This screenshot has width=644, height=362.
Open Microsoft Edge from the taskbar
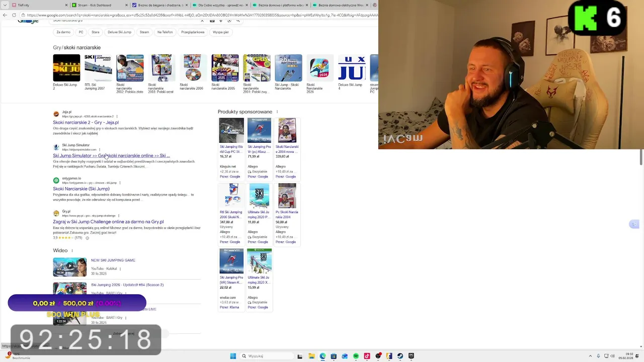(323, 356)
